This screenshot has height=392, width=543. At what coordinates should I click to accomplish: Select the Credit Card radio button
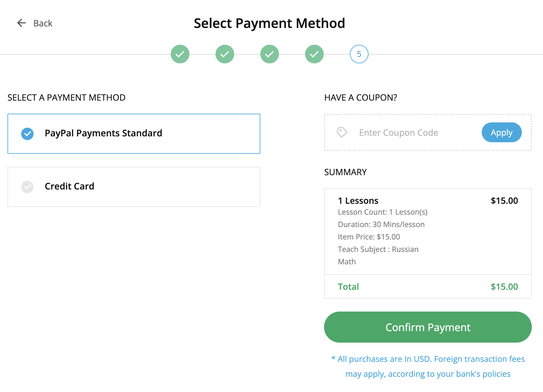click(27, 187)
